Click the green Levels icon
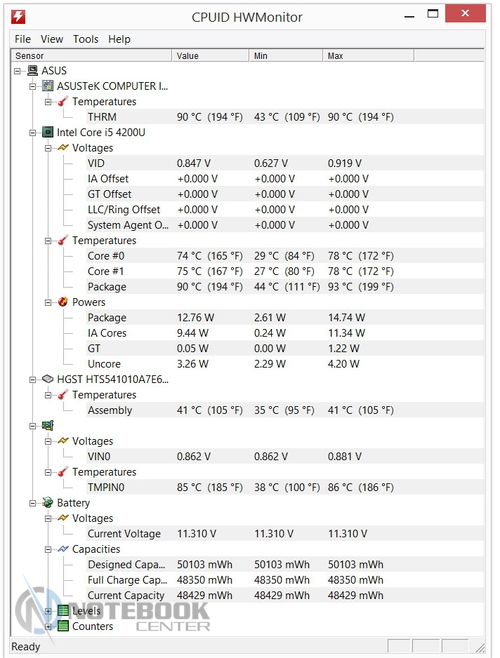This screenshot has height=658, width=500. click(x=63, y=611)
